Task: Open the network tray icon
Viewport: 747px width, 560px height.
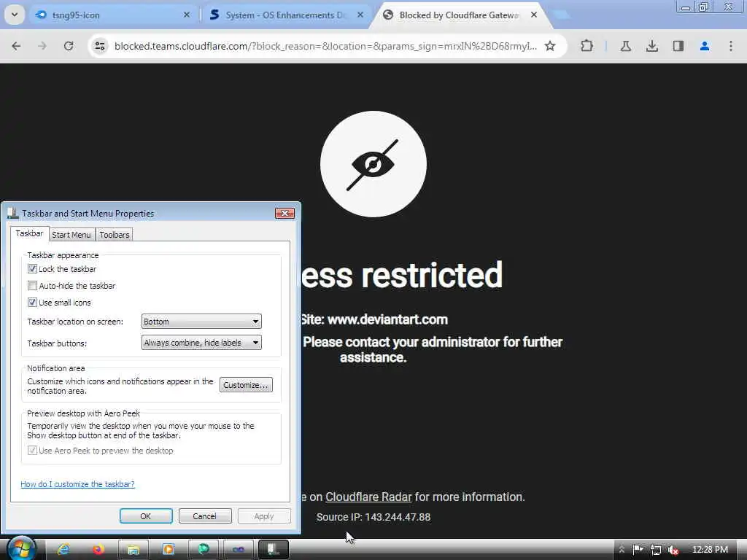Action: (x=656, y=550)
